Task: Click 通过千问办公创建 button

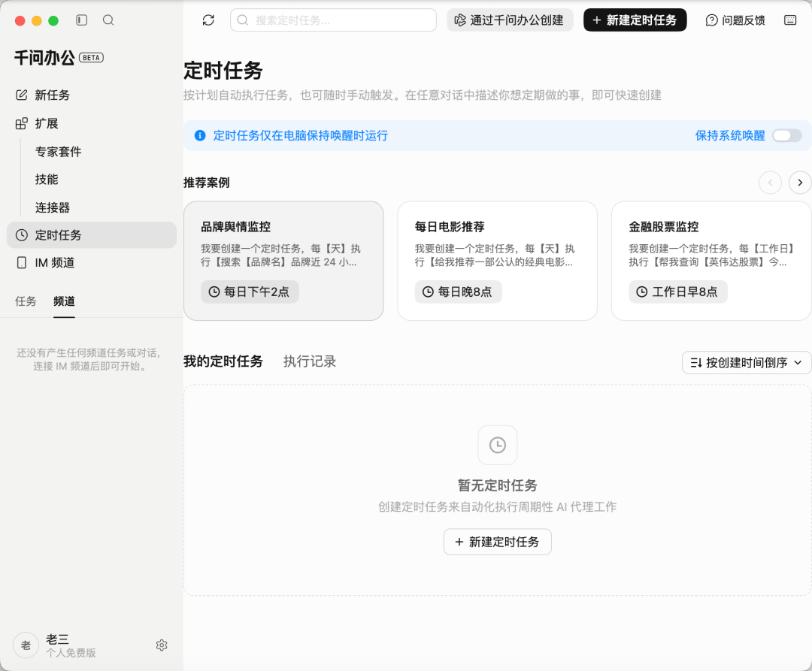Action: [510, 20]
